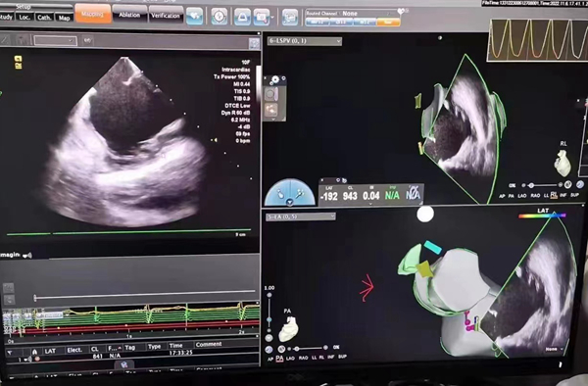
Task: Open the 6-LSPV map dropdown
Action: click(305, 41)
